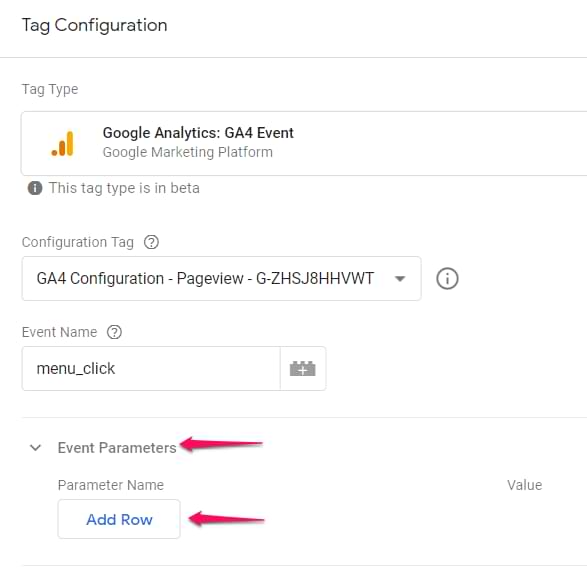Click the 'This tag type is in beta' text
The image size is (587, 570).
(x=124, y=188)
